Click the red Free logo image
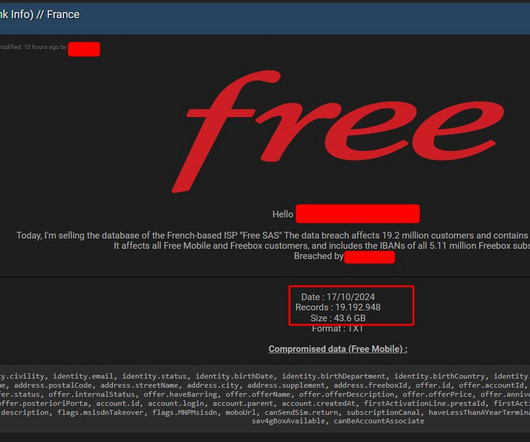Image resolution: width=530 pixels, height=442 pixels. pyautogui.click(x=338, y=131)
